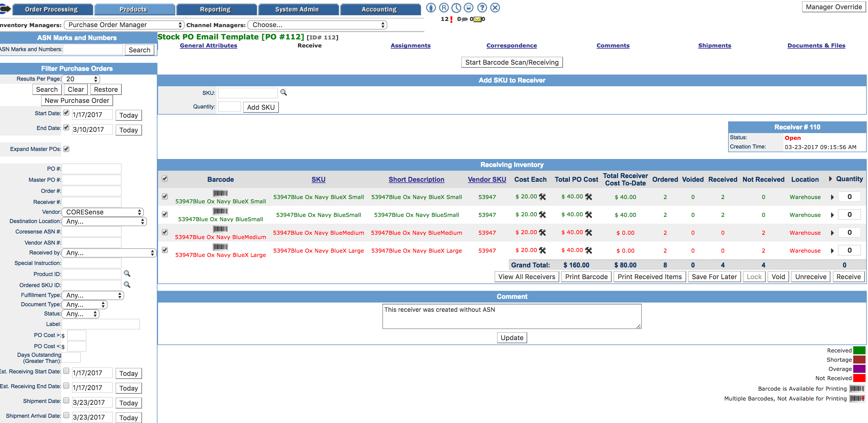Open the Accounting menu
Viewport: 868px width, 423px height.
coord(381,10)
